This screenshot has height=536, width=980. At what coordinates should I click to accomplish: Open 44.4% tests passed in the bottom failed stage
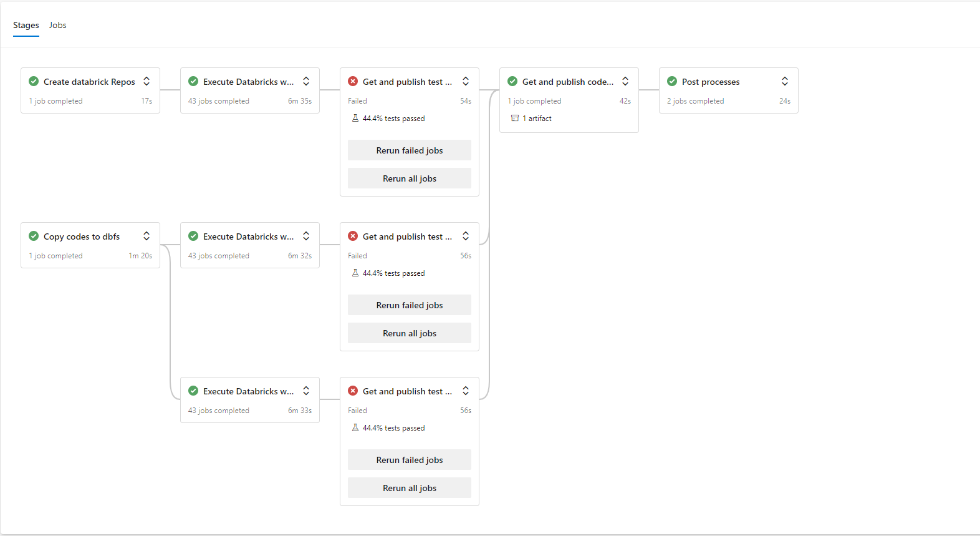click(394, 428)
